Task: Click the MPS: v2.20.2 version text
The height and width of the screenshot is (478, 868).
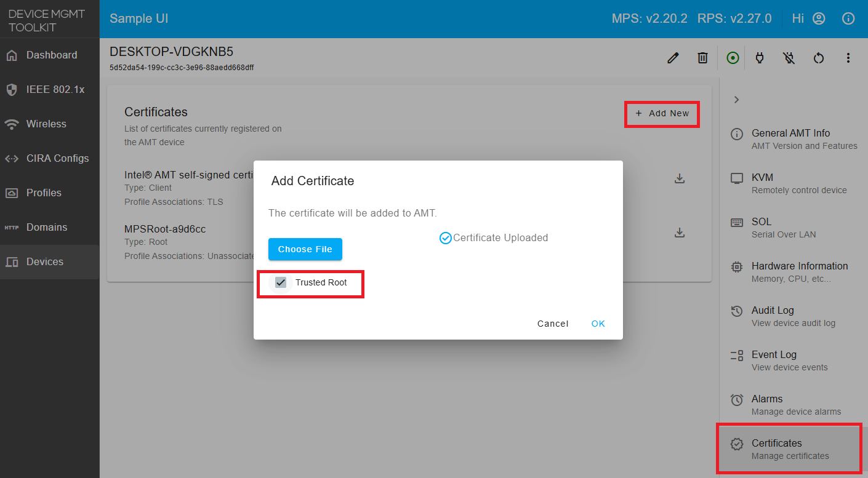Action: (649, 18)
